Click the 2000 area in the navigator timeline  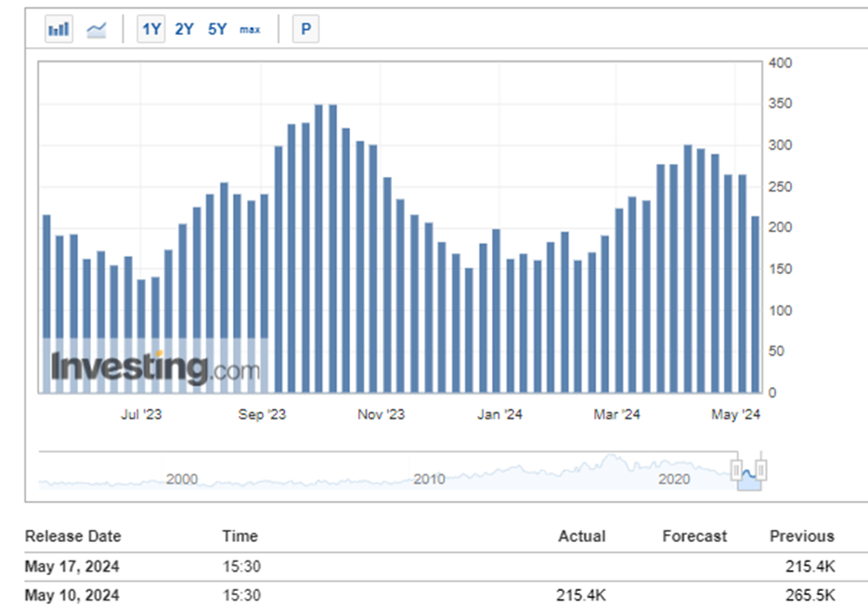[x=182, y=479]
